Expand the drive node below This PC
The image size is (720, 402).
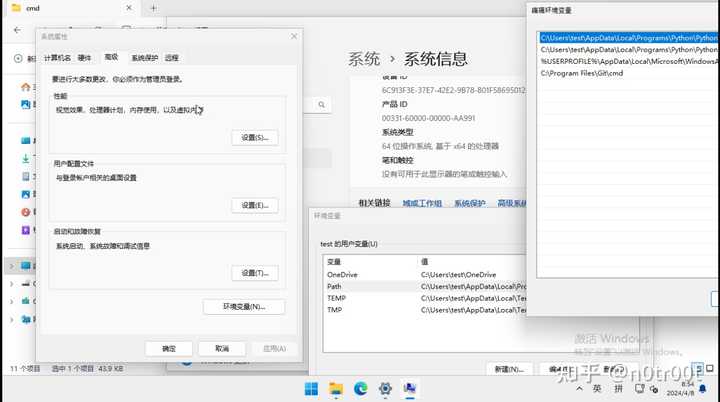[12, 284]
